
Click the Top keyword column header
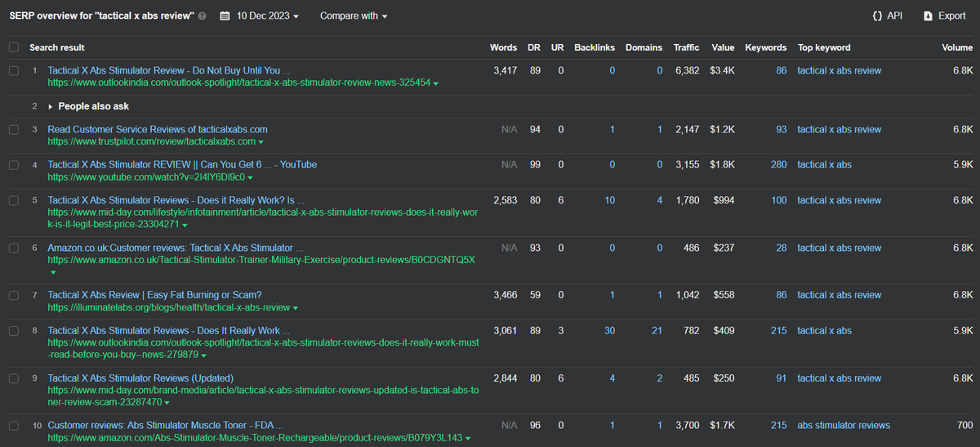click(824, 47)
